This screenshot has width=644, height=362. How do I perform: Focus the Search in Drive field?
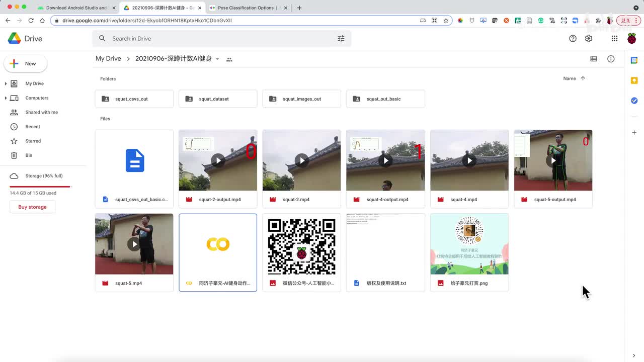(x=221, y=38)
